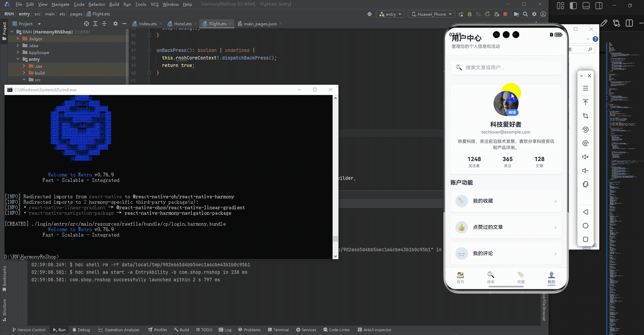Click the Debug bug icon in run toolbar
The image size is (644, 335).
pyautogui.click(x=470, y=14)
